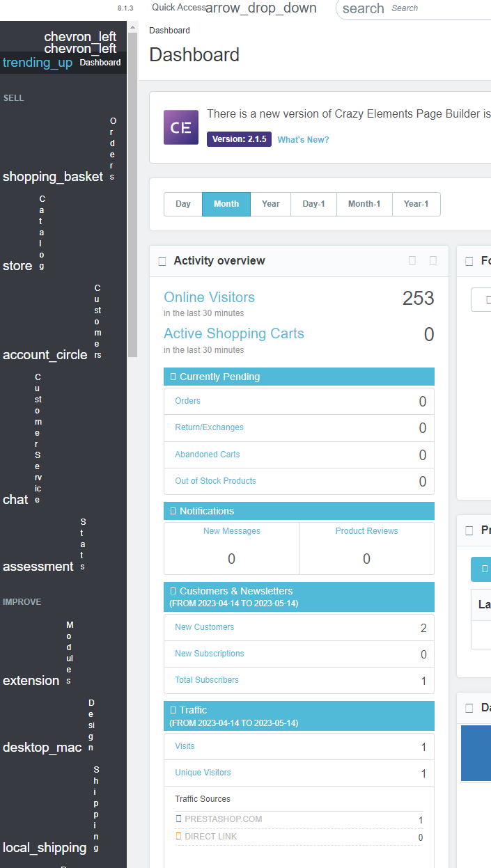The image size is (491, 868).
Task: Open the assessment Stats menu icon
Action: pos(38,567)
